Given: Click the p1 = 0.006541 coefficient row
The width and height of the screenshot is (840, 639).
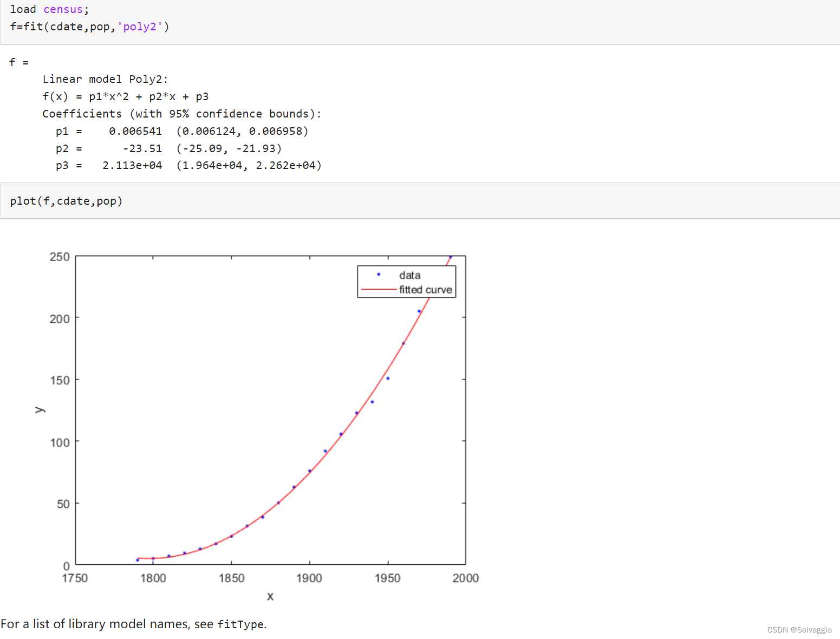Looking at the screenshot, I should click(x=182, y=131).
